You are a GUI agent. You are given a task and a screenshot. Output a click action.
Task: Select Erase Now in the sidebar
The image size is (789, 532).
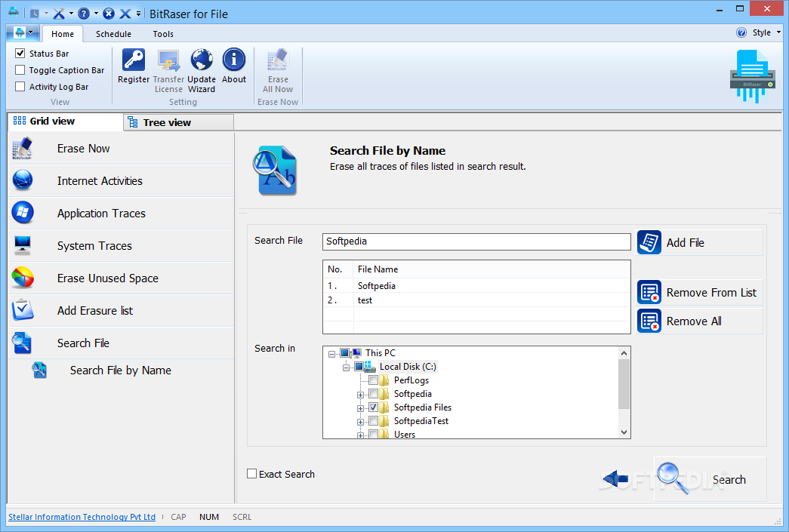122,149
